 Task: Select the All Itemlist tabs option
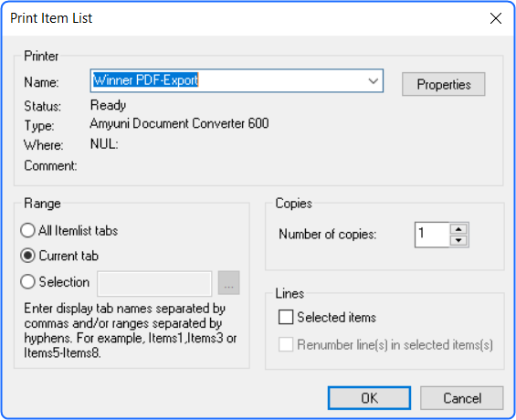click(x=27, y=230)
